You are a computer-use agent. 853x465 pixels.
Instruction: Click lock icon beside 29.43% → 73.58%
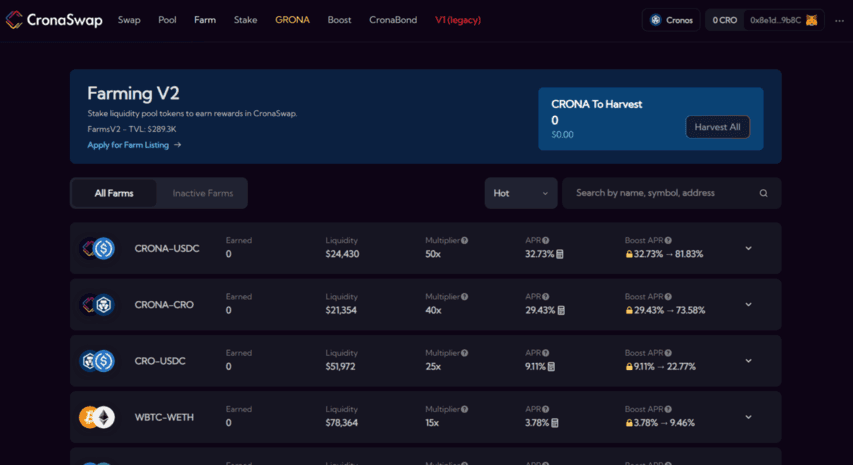click(x=629, y=311)
